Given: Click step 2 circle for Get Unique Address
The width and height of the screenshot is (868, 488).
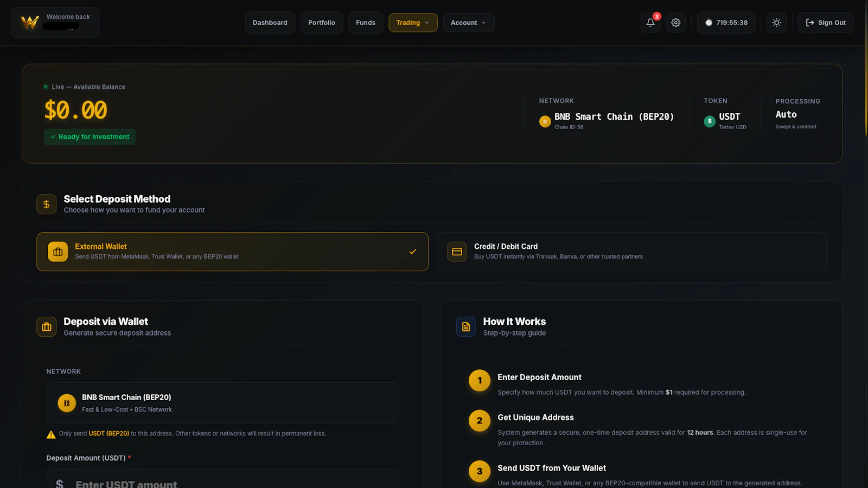Looking at the screenshot, I should pyautogui.click(x=480, y=421).
